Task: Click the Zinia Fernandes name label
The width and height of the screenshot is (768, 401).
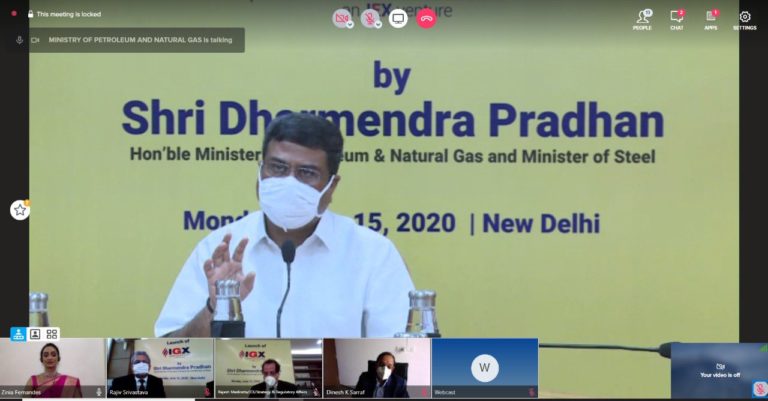Action: tap(21, 392)
